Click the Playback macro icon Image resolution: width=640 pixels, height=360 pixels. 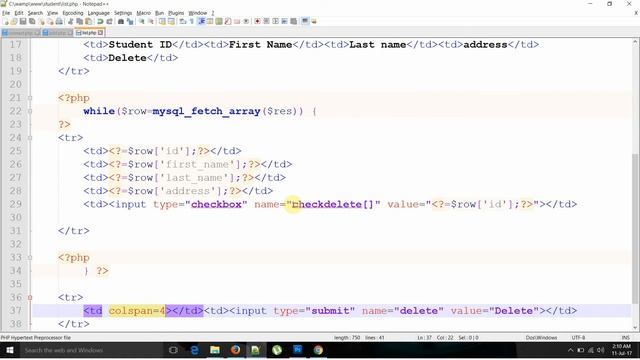[276, 21]
